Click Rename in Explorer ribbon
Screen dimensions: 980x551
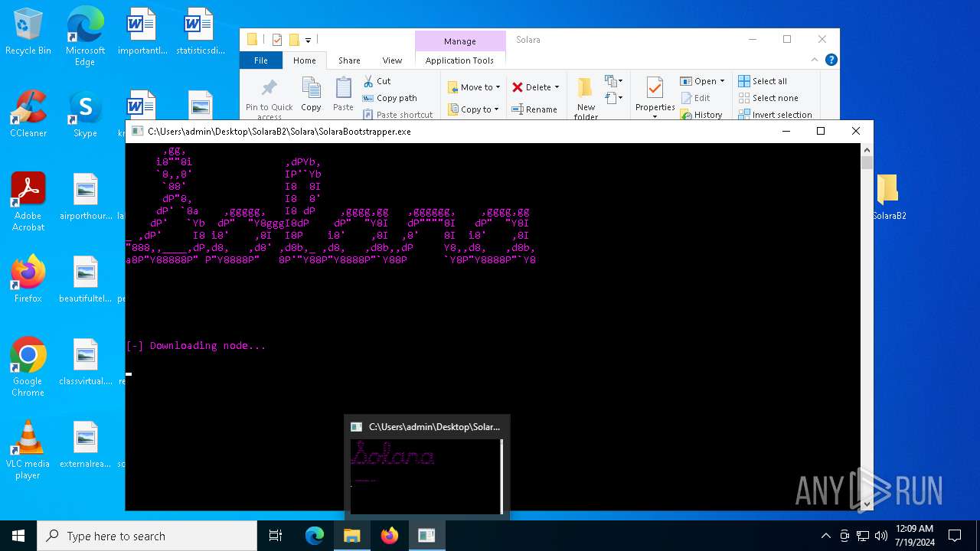[x=534, y=109]
